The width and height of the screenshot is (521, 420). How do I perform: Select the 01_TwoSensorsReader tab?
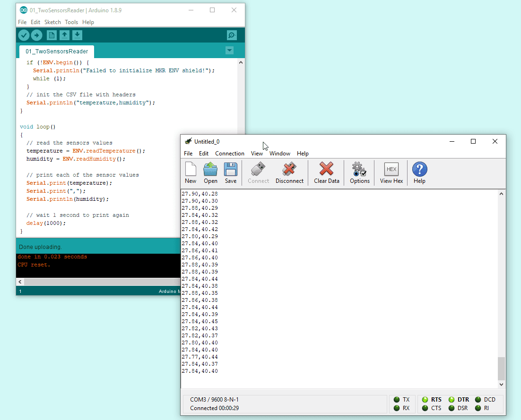click(x=57, y=51)
